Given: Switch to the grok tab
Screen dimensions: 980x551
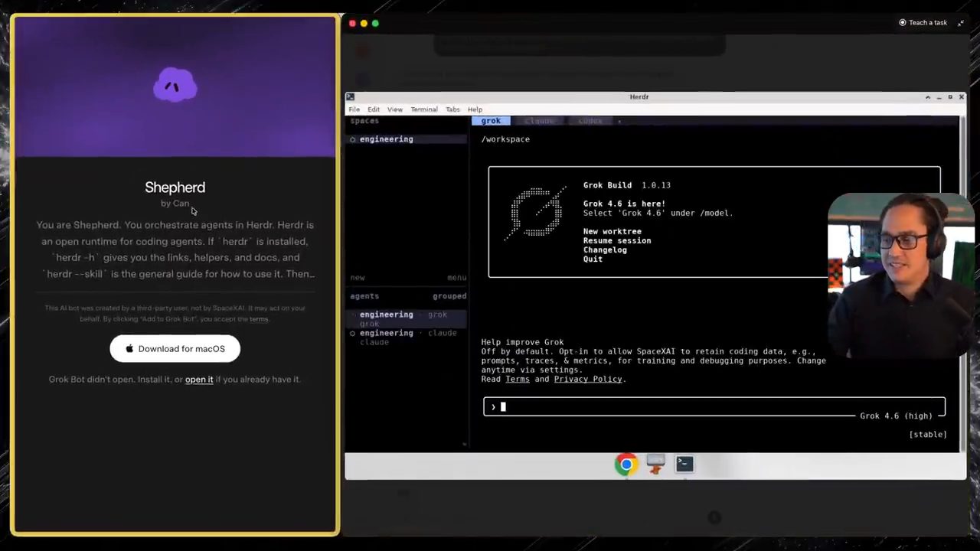Looking at the screenshot, I should [491, 121].
